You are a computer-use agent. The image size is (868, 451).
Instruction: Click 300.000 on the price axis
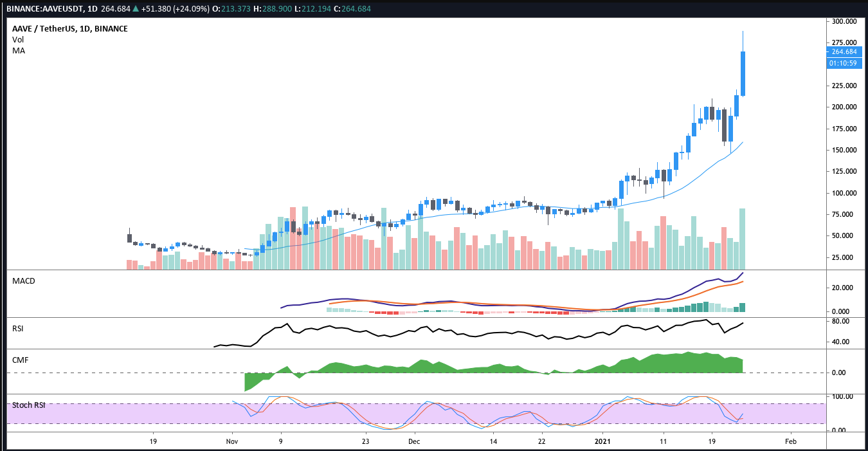point(844,21)
